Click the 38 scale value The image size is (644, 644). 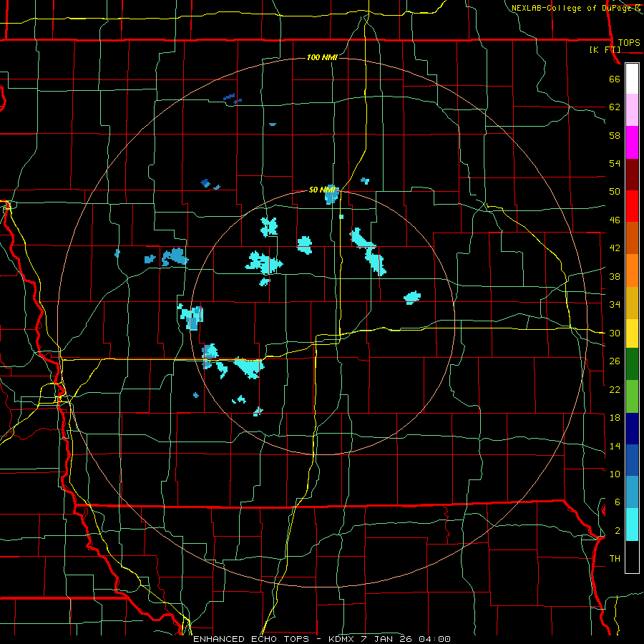[x=615, y=276]
